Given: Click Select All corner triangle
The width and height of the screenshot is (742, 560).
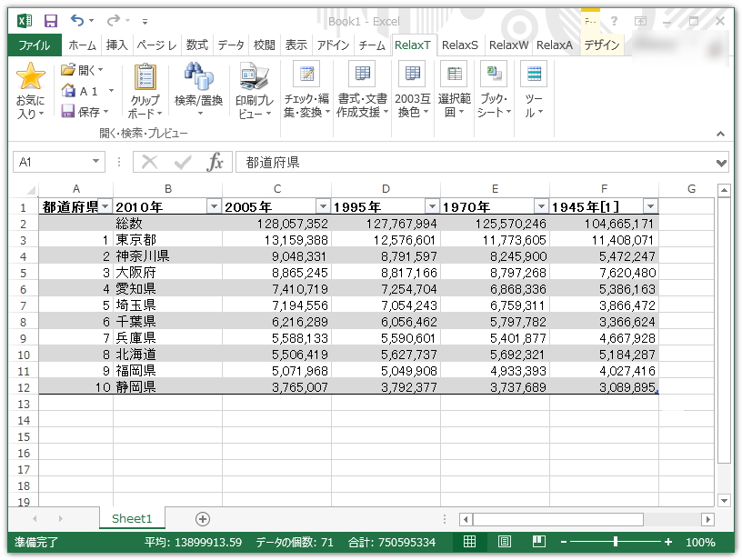Looking at the screenshot, I should coord(31,190).
